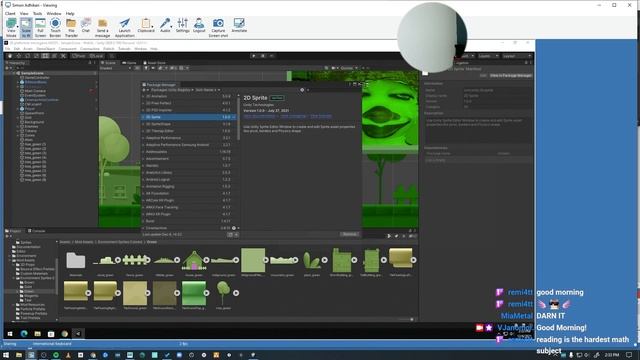Select 2D Tilemap Editor package
Viewport: 640px width, 360px height.
click(x=189, y=131)
